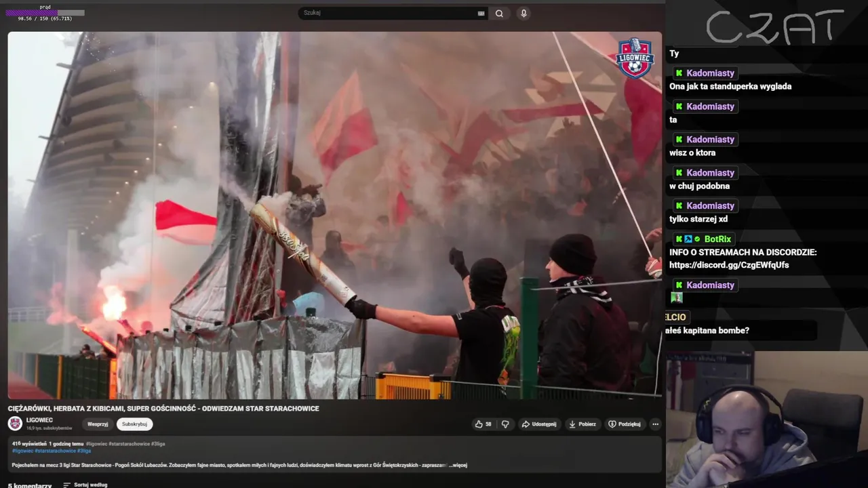
Task: Download video with Pobierz button
Action: pos(583,424)
